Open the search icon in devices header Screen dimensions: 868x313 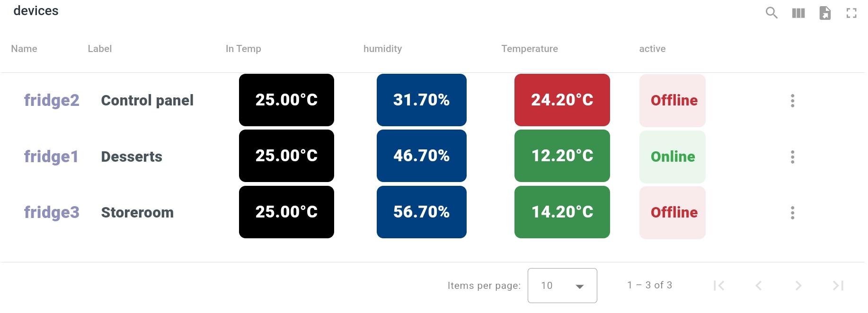[x=771, y=13]
